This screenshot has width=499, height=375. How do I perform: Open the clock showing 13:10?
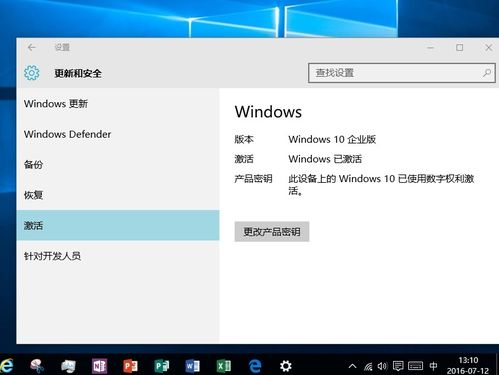(468, 365)
